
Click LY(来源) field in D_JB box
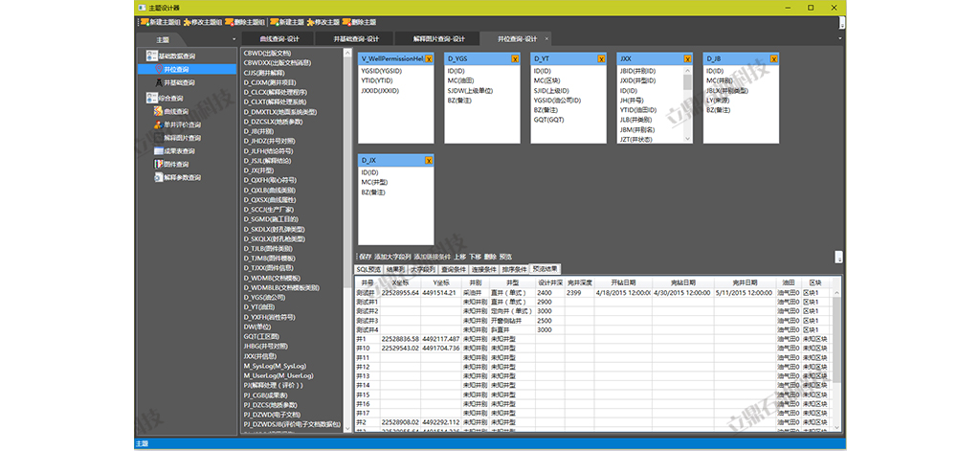pos(718,101)
